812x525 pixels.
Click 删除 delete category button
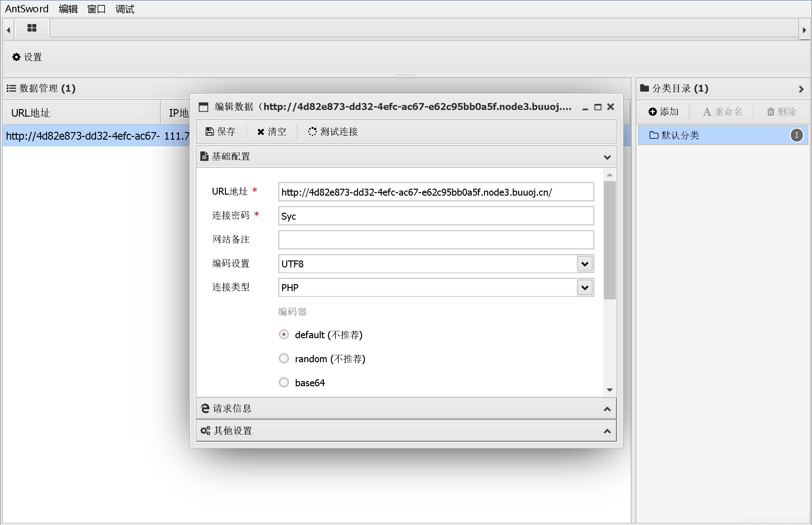781,112
